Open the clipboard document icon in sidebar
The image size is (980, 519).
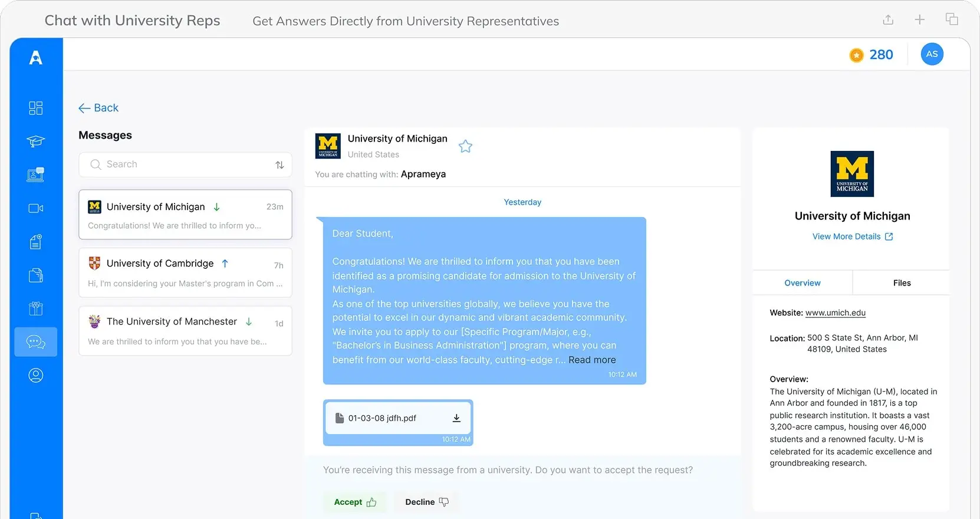[x=36, y=242]
